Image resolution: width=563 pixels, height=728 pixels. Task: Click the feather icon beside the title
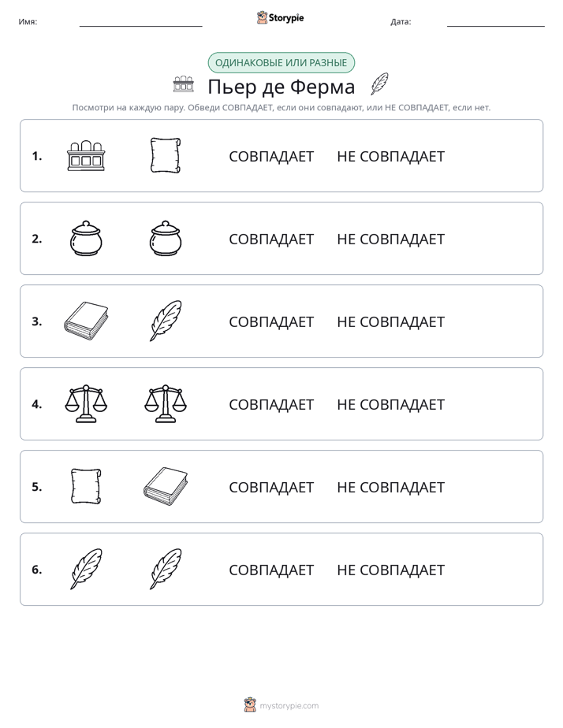tap(379, 84)
